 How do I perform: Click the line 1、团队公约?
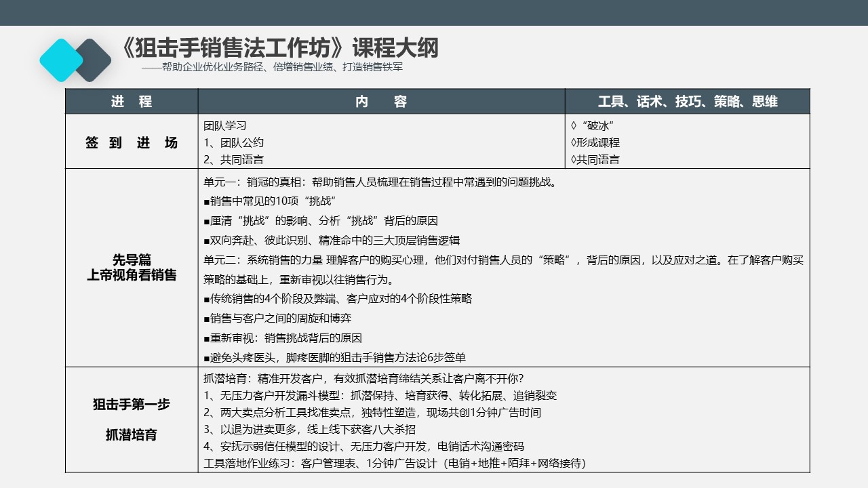coord(234,142)
